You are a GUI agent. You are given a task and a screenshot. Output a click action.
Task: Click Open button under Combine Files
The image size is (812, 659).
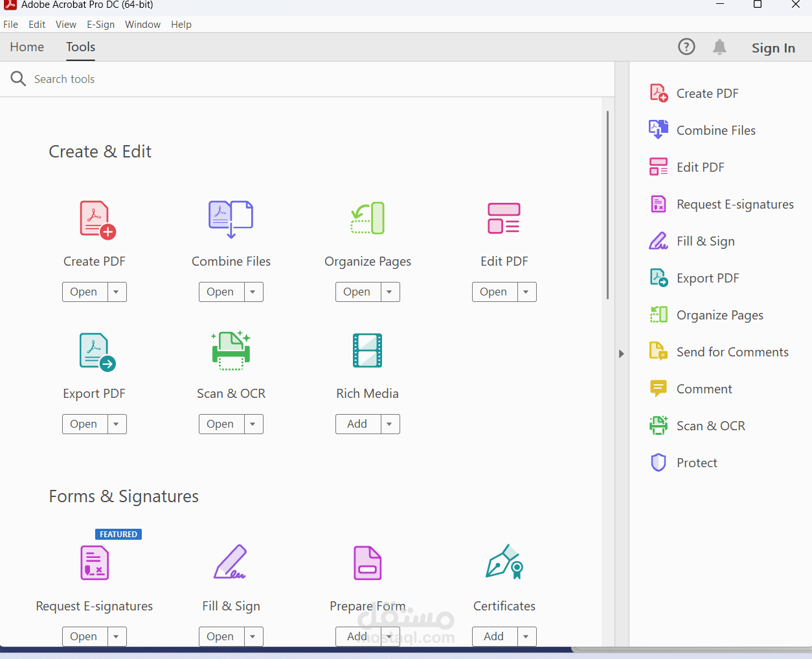click(221, 292)
